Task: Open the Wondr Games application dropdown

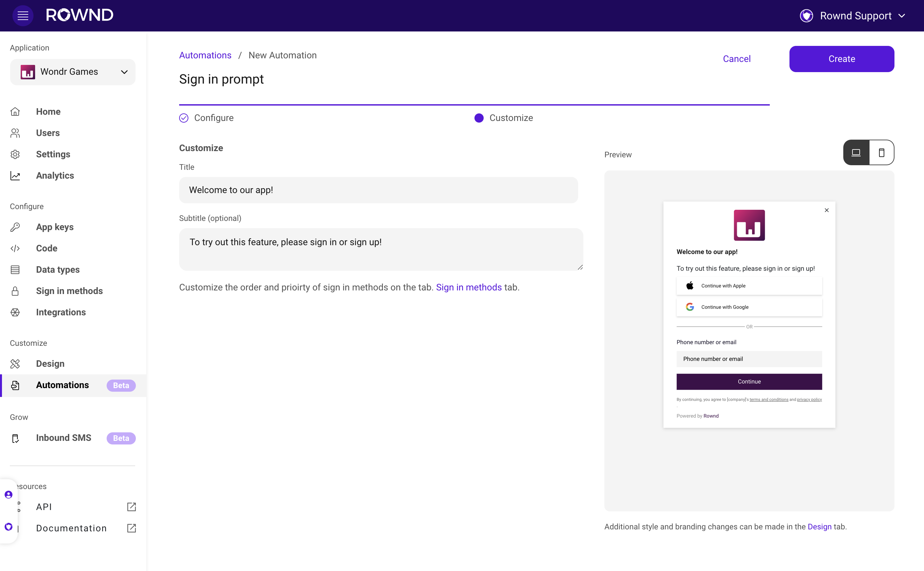Action: pos(73,72)
